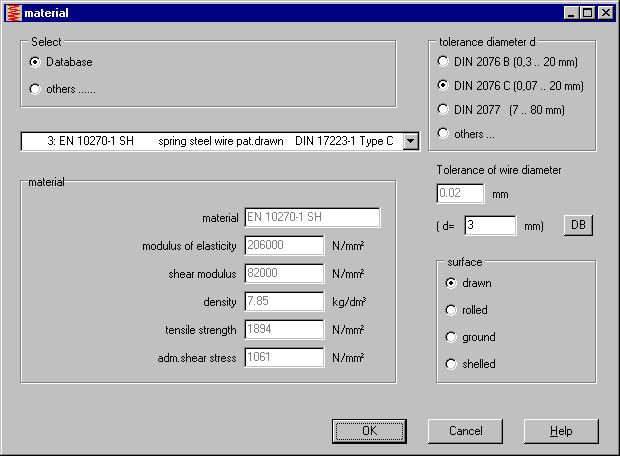620x456 pixels.
Task: Choose DIN 2076 C tolerance option
Action: click(444, 86)
